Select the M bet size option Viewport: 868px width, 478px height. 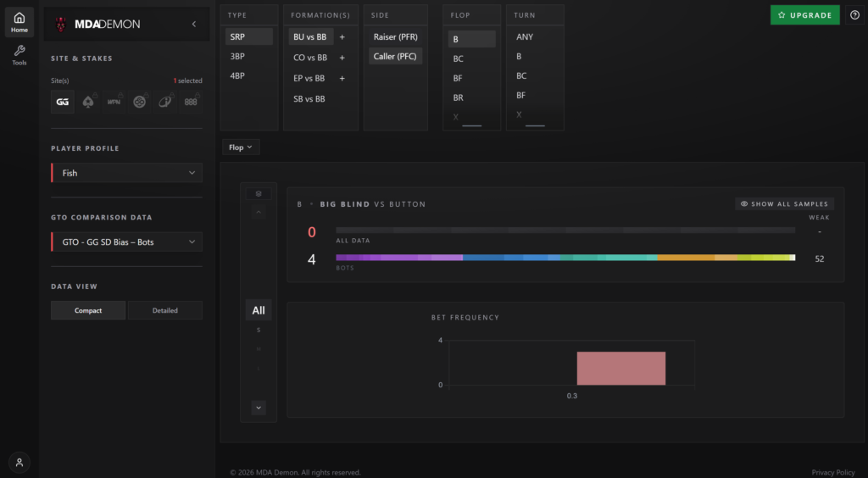click(x=259, y=349)
